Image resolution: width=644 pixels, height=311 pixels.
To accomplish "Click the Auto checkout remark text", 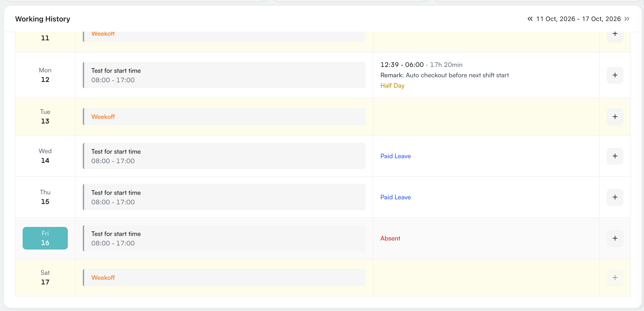I will [x=445, y=75].
